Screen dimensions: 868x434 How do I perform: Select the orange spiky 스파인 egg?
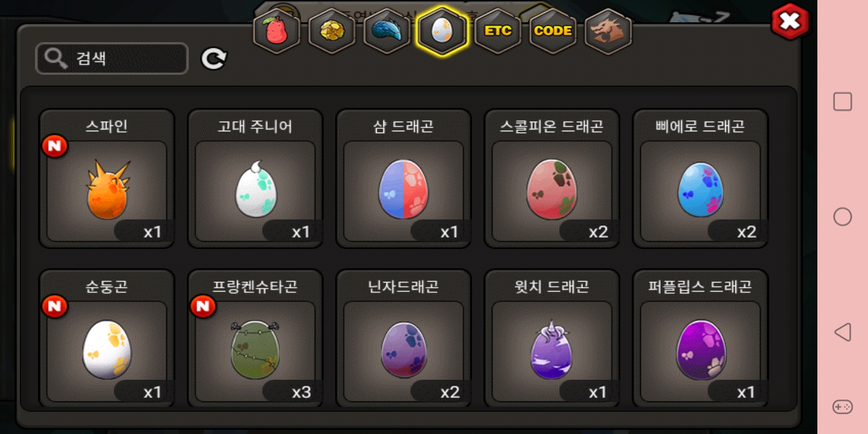107,178
